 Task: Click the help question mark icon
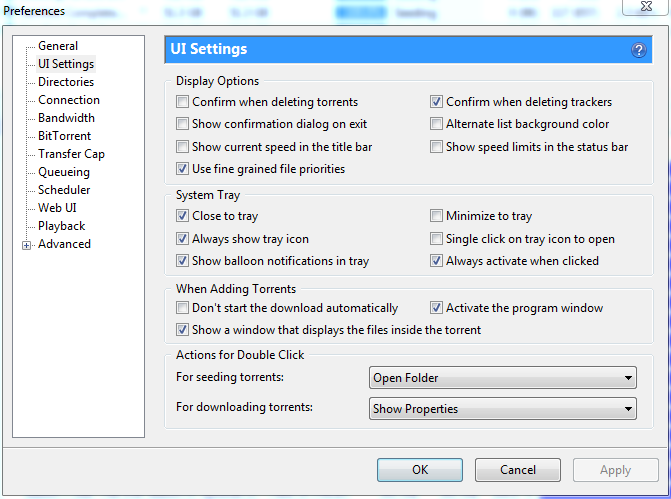tap(639, 50)
